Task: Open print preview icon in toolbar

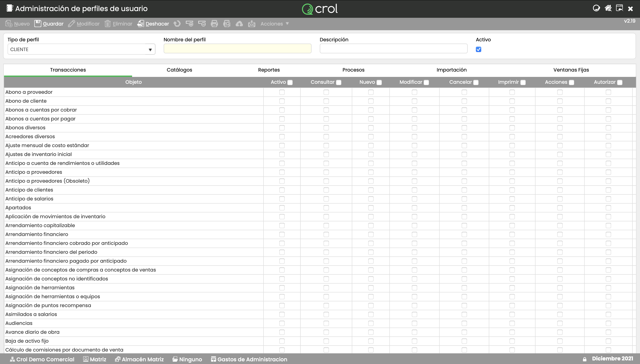Action: point(227,24)
